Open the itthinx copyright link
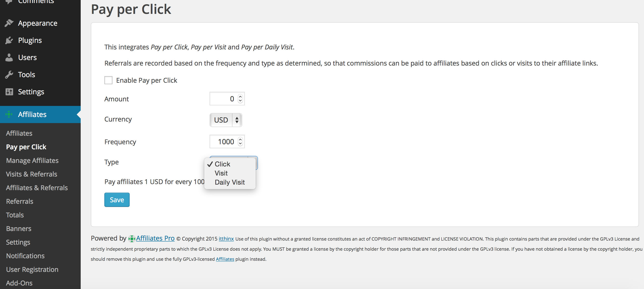Screen dimensions: 644x289 (x=226, y=239)
